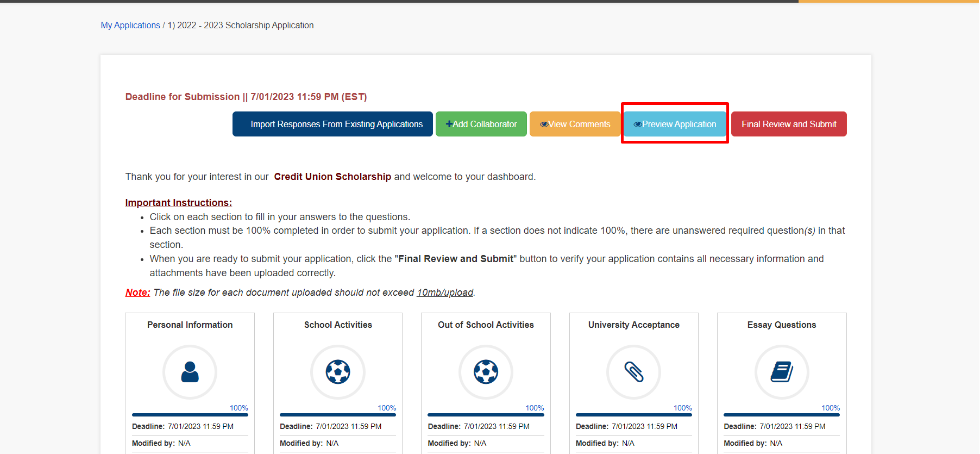Click 100% label on School Activities card

pyautogui.click(x=387, y=408)
